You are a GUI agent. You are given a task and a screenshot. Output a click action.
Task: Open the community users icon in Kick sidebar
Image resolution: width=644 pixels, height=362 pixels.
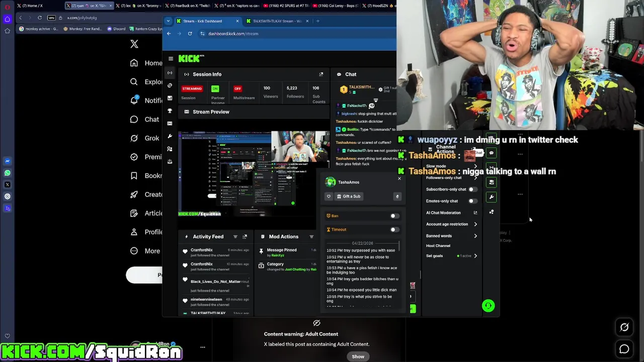coord(170,149)
